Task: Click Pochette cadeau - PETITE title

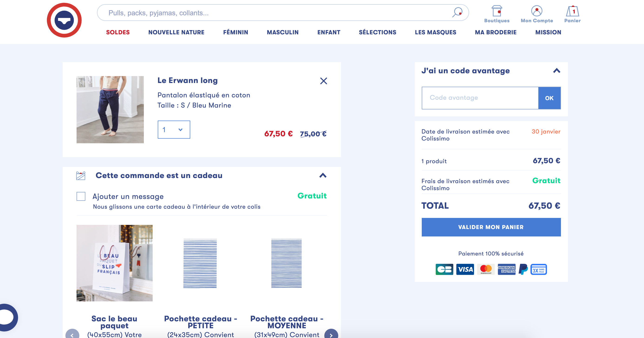Action: pos(200,322)
